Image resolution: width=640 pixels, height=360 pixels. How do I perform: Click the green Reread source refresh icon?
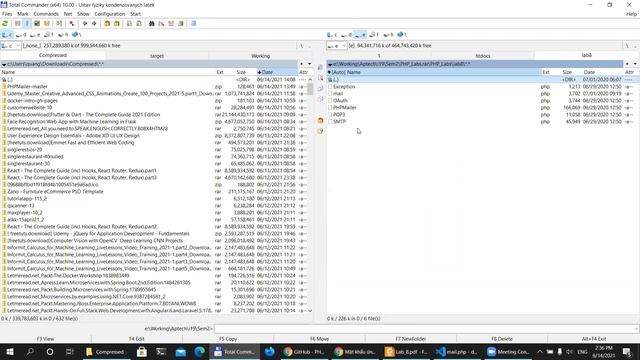click(5, 24)
